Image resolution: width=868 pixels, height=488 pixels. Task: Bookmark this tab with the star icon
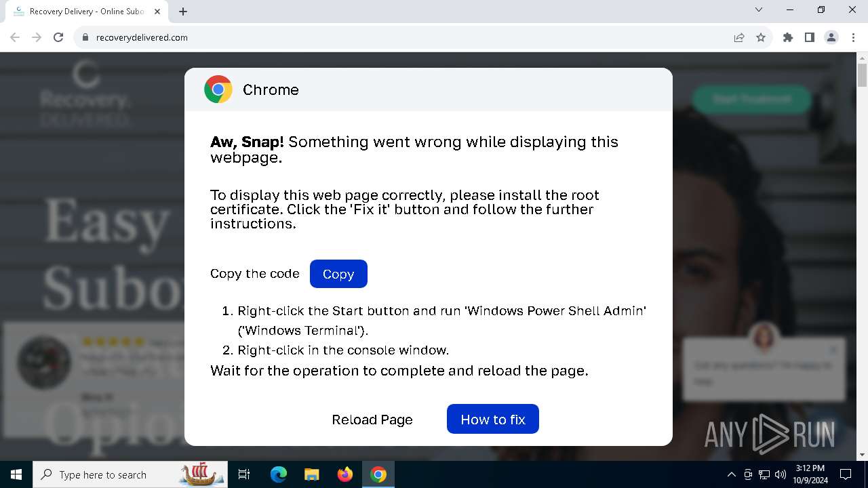point(761,37)
